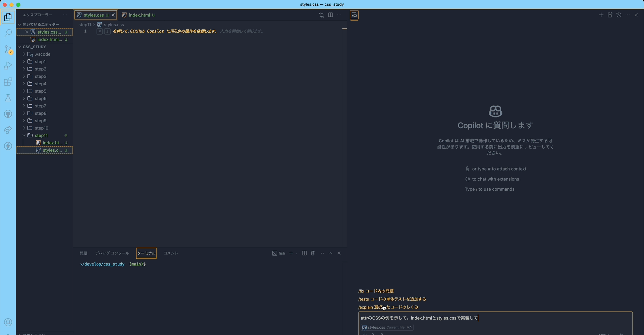Open the Live Share arrow view
This screenshot has width=644, height=335.
(8, 130)
